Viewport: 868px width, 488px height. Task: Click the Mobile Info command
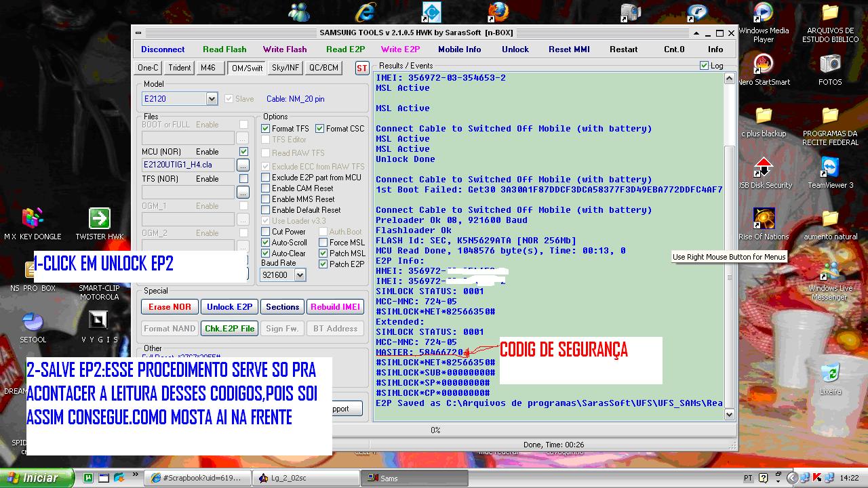(x=459, y=49)
